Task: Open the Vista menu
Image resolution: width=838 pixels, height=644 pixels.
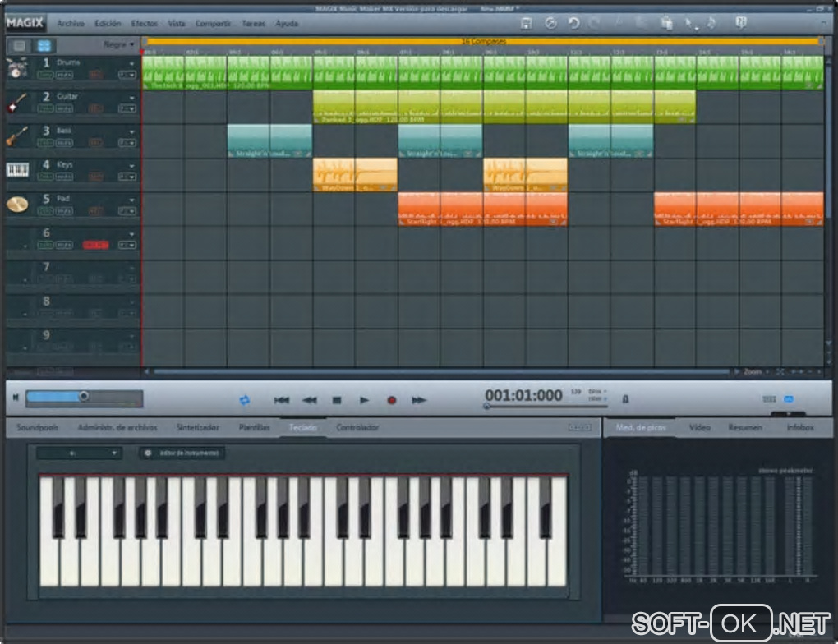Action: (x=177, y=24)
